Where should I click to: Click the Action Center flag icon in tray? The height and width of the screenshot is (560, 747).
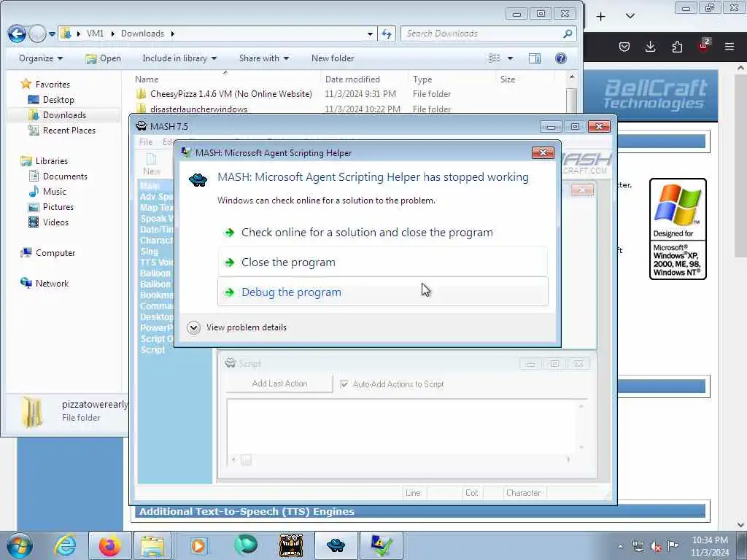pyautogui.click(x=673, y=545)
